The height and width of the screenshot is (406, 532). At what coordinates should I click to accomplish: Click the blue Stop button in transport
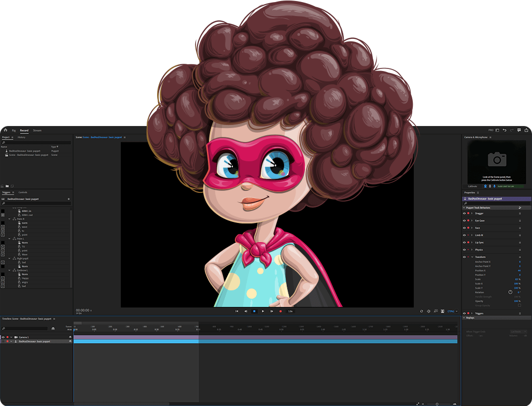click(254, 311)
